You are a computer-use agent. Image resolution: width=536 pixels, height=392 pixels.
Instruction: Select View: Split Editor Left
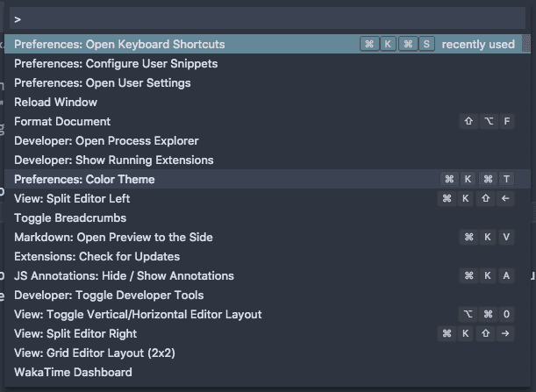[x=72, y=199]
